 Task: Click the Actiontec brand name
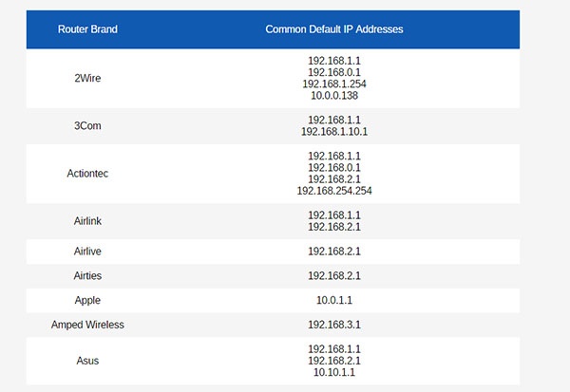[x=87, y=173]
